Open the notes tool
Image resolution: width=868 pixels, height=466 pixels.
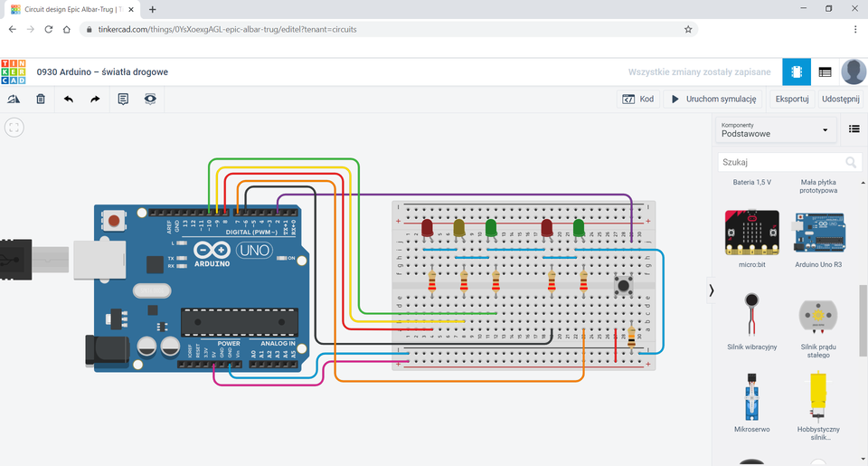[123, 100]
